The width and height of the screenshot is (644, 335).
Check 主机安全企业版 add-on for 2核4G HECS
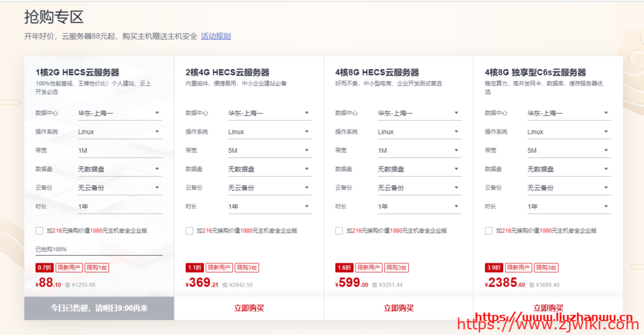(x=189, y=231)
